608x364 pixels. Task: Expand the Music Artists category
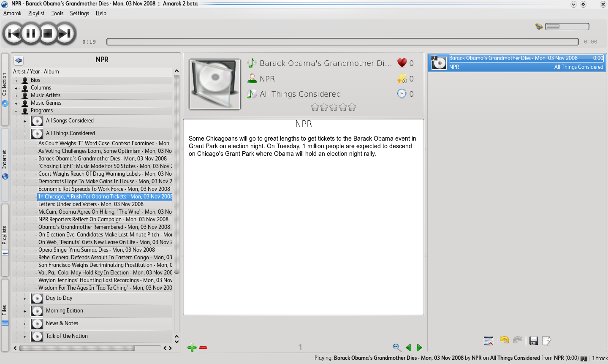pos(16,95)
